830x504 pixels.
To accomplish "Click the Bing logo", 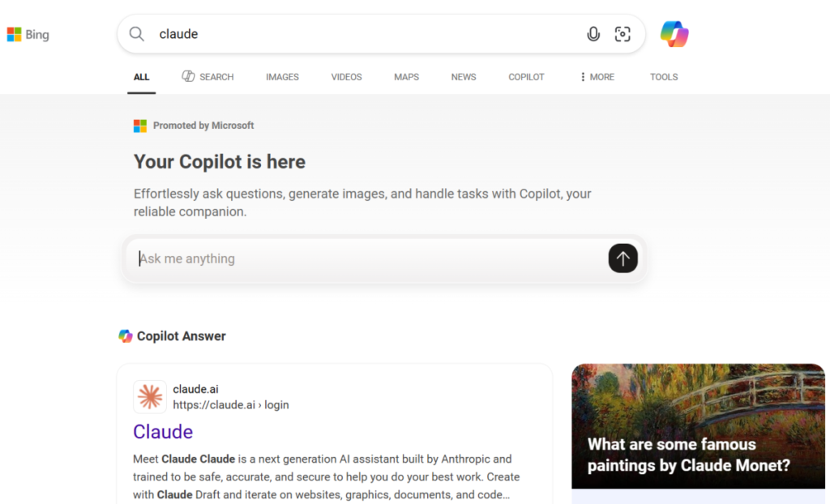I will (28, 35).
